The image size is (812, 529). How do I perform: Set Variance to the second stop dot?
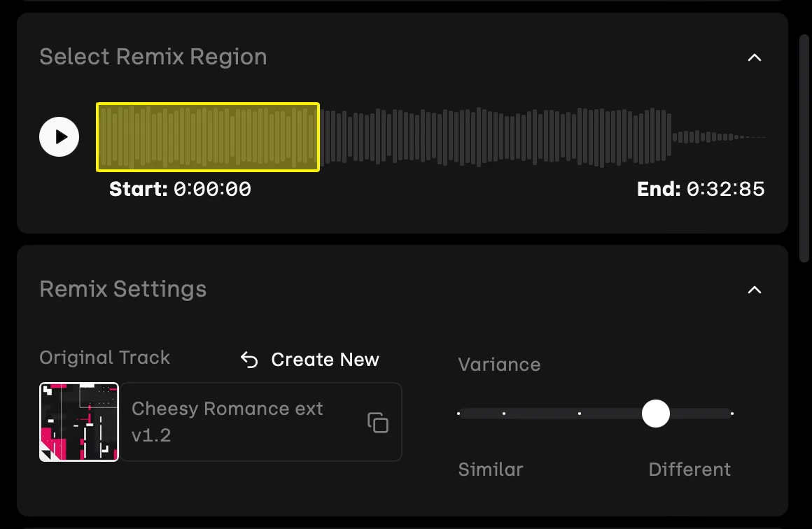[504, 414]
